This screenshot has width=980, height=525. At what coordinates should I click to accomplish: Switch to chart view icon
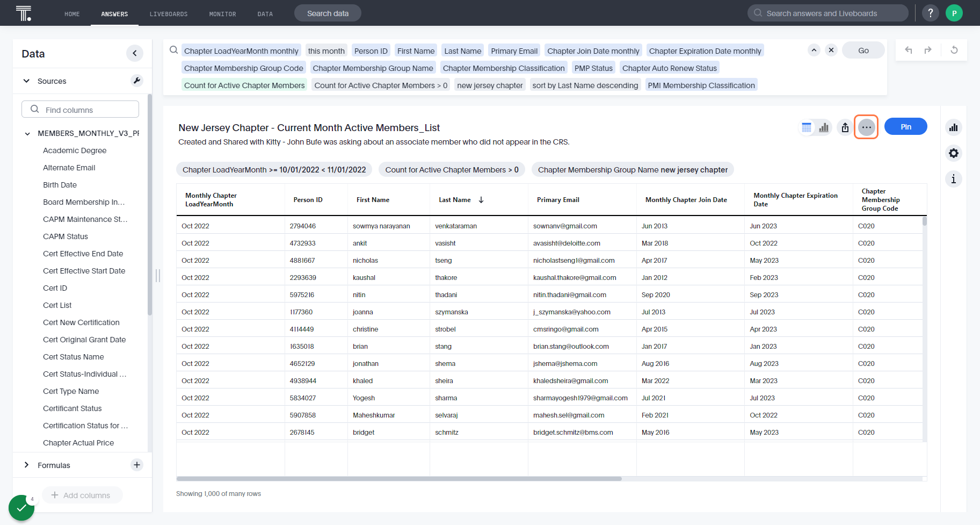[x=824, y=127]
